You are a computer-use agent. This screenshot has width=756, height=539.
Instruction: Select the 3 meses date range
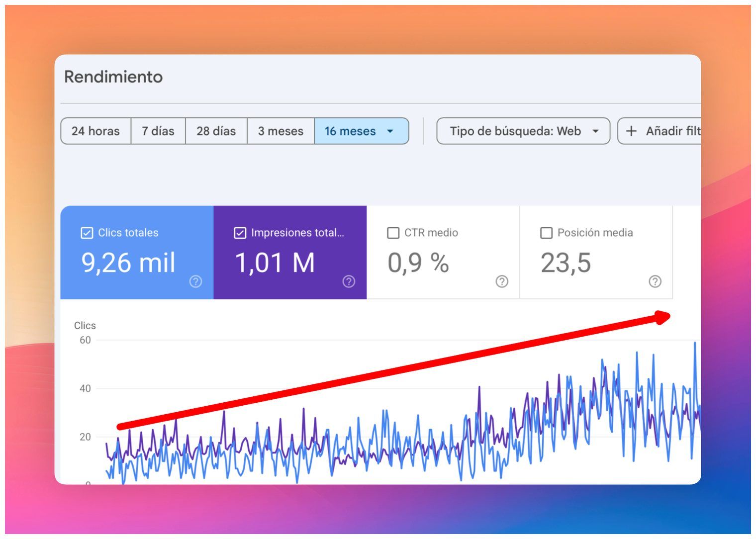click(x=281, y=131)
